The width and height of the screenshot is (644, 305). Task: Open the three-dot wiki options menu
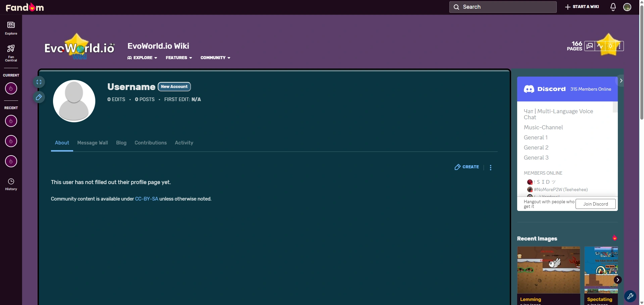click(619, 46)
